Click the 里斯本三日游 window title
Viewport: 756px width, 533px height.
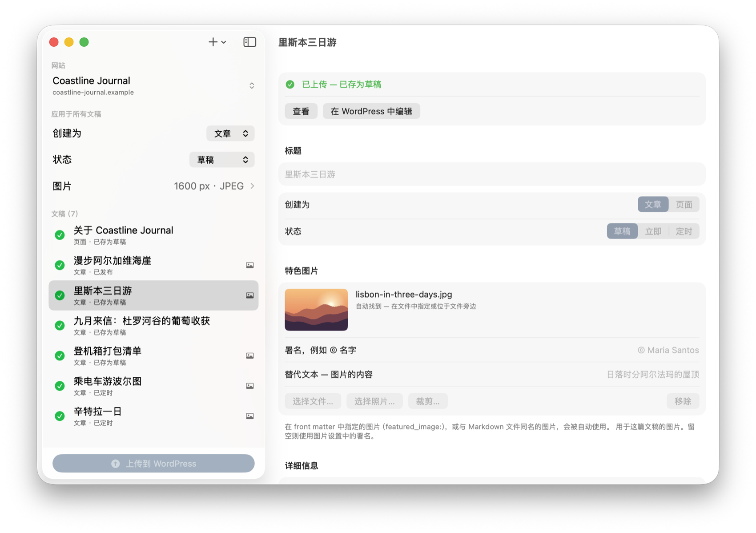(x=307, y=42)
